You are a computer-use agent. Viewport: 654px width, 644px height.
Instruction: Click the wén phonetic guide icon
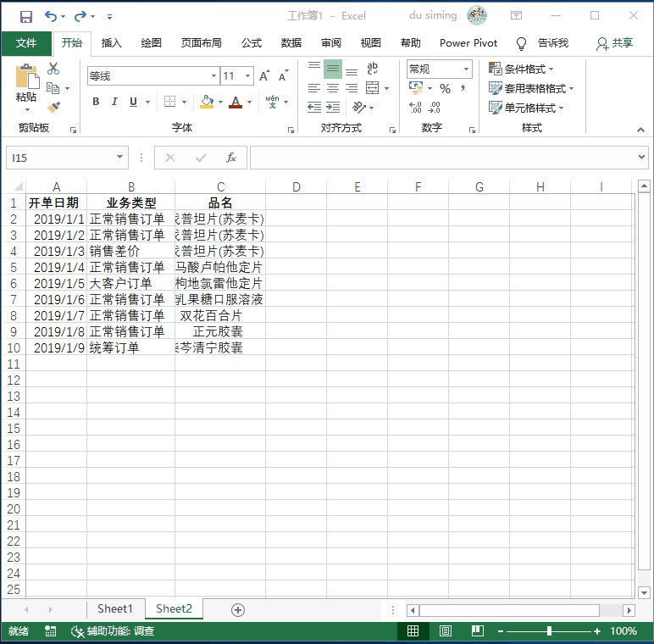click(x=273, y=102)
